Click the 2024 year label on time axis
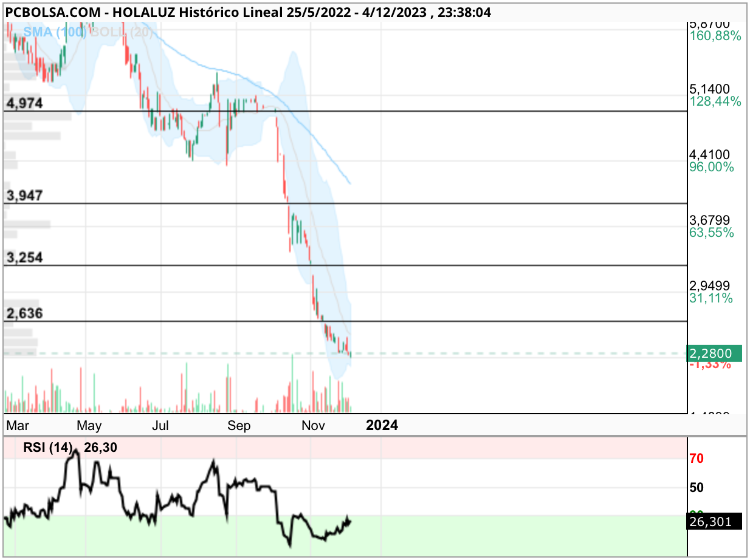This screenshot has height=560, width=750. [x=382, y=425]
